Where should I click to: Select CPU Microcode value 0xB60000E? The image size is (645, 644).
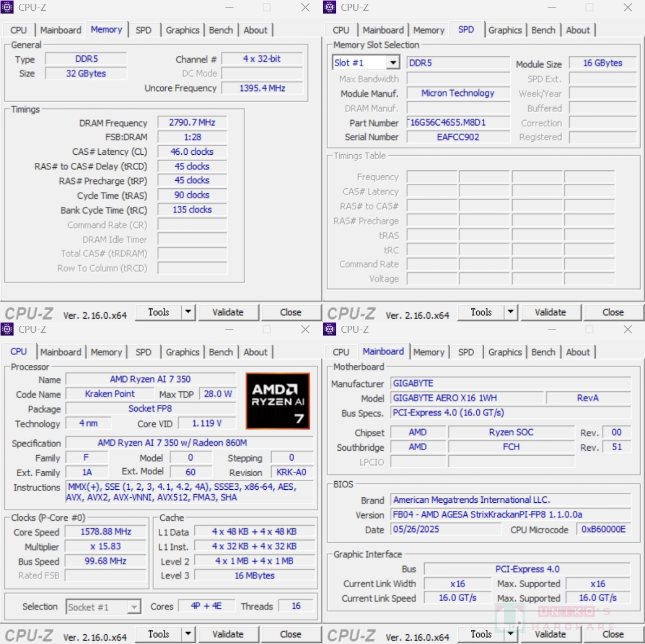603,530
